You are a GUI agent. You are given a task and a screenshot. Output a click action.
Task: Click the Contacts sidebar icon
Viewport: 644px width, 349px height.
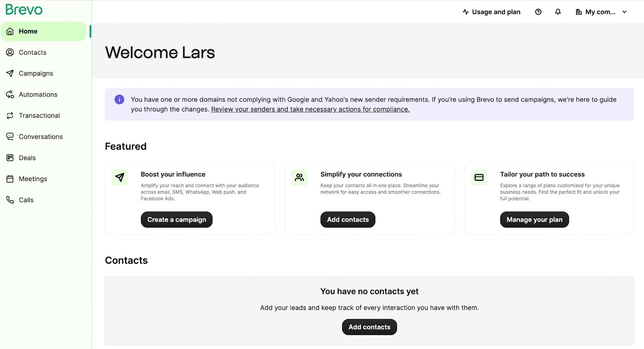[x=10, y=52]
